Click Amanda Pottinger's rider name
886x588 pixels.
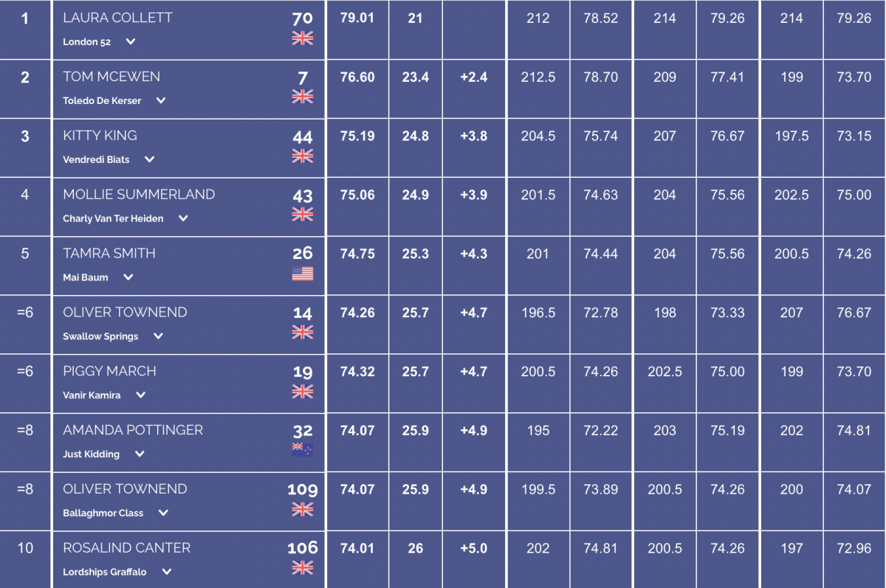[133, 430]
